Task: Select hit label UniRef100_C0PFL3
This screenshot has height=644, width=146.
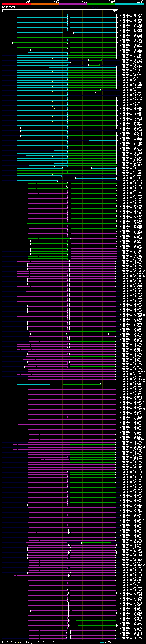Action: click(x=131, y=70)
